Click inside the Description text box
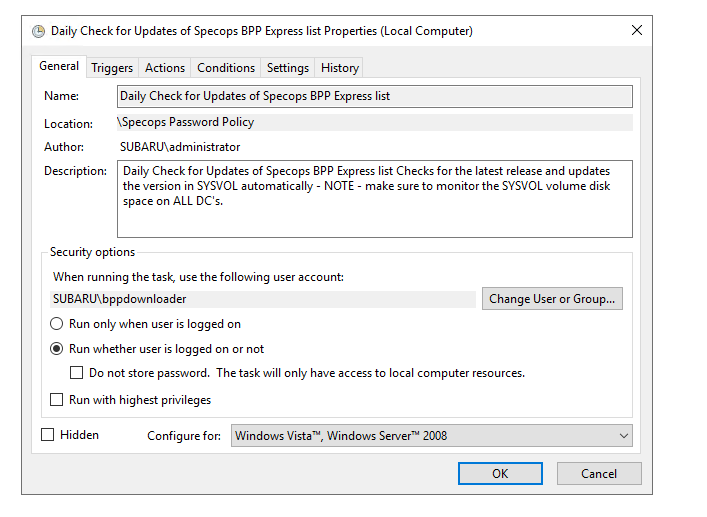Viewport: 707px width, 517px height. [375, 199]
